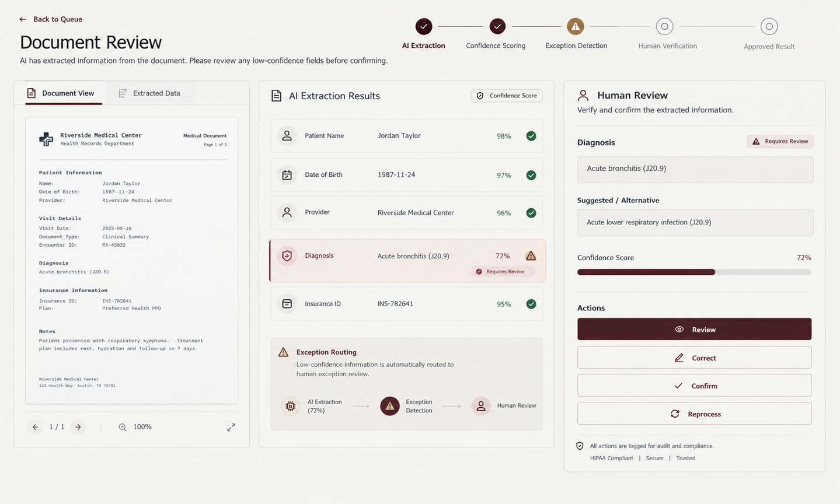Click the warning triangle on the Diagnosis row
Screen dimensions: 840x504
point(531,256)
